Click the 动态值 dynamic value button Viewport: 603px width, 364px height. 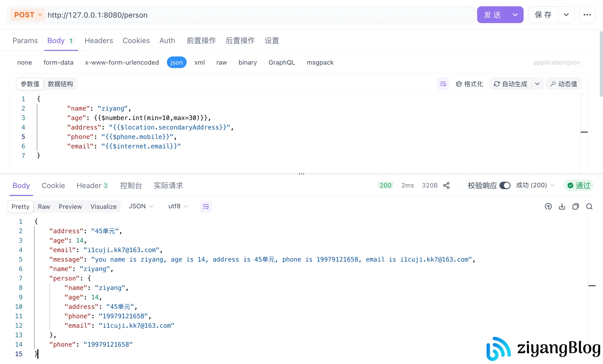564,84
